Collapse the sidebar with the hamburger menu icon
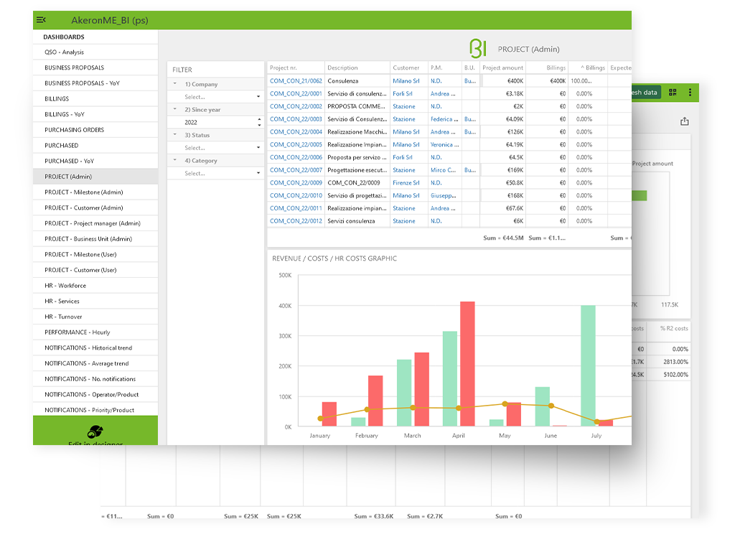Viewport: 735px width, 560px height. pyautogui.click(x=41, y=20)
